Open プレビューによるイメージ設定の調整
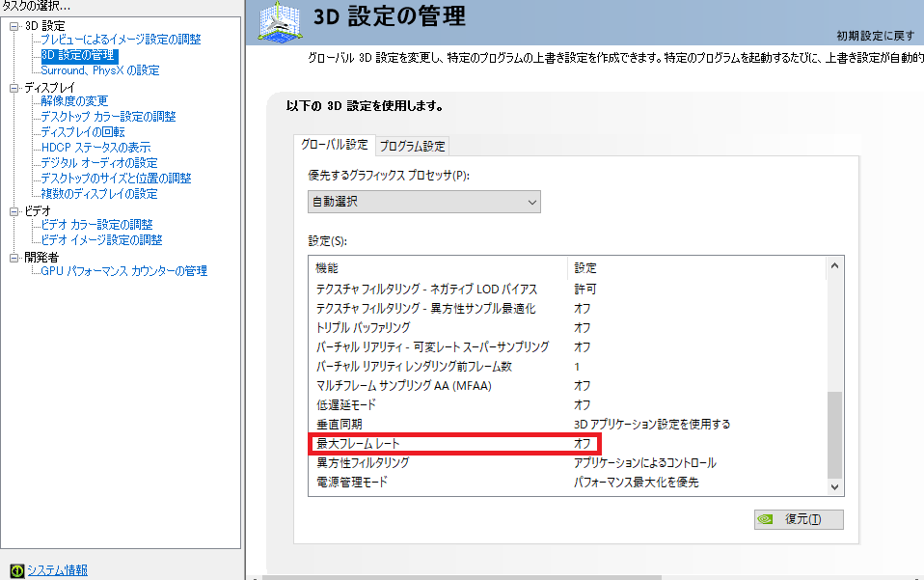Viewport: 924px width, 580px height. [121, 40]
